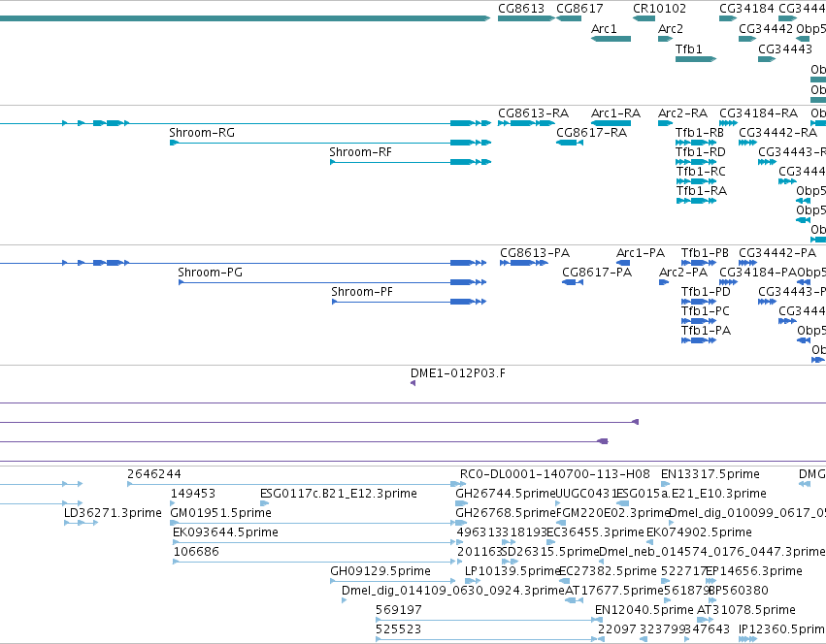This screenshot has height=644, width=826.
Task: Select the Arc2-RA transcript
Action: tap(665, 123)
